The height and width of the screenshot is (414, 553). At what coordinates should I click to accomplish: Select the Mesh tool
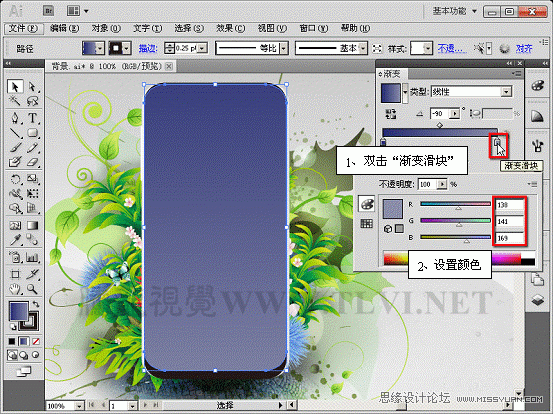15,225
